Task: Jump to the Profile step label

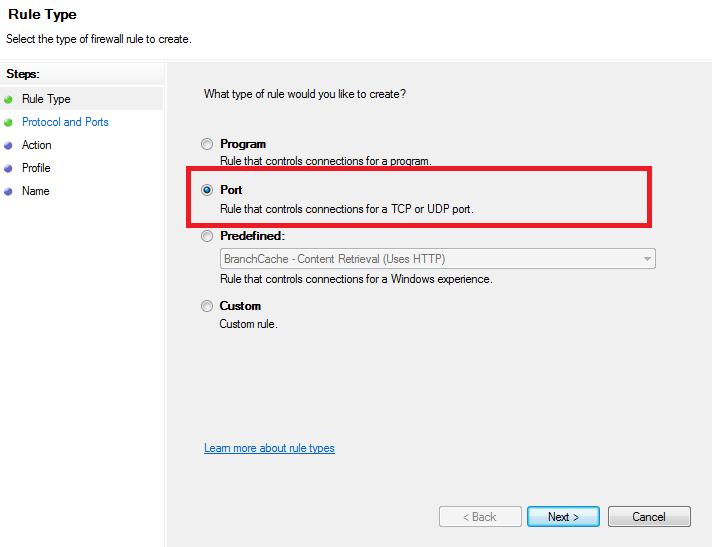Action: coord(36,168)
